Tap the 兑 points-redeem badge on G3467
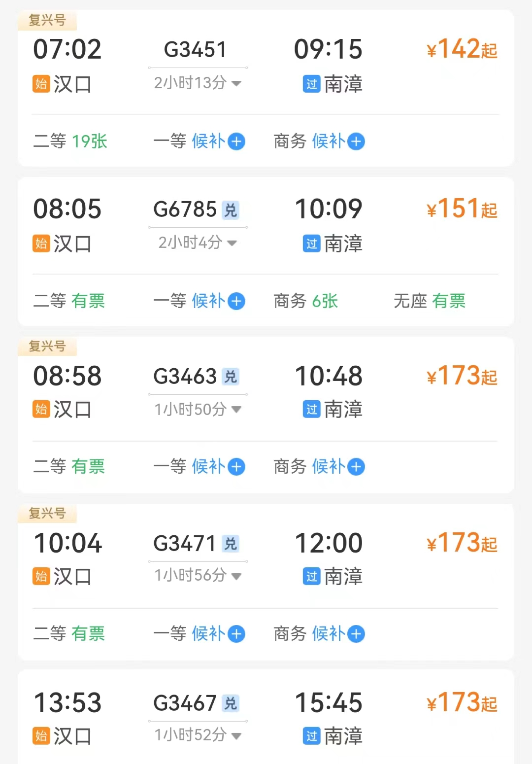 click(231, 703)
